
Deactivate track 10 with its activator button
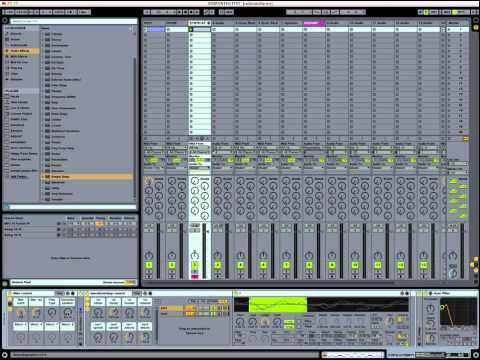(x=355, y=265)
